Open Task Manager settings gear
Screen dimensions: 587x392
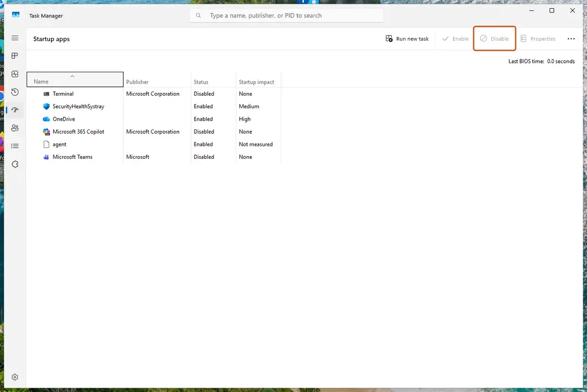(15, 377)
